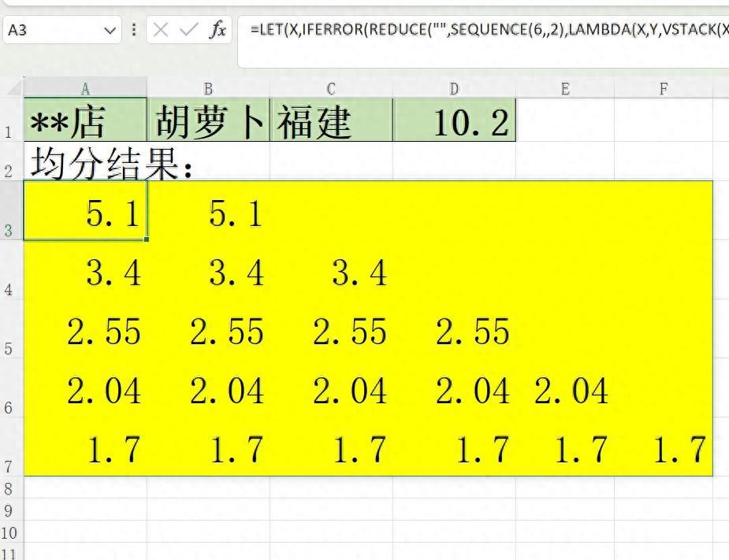The width and height of the screenshot is (729, 560).
Task: Select row 2 header
Action: 12,161
